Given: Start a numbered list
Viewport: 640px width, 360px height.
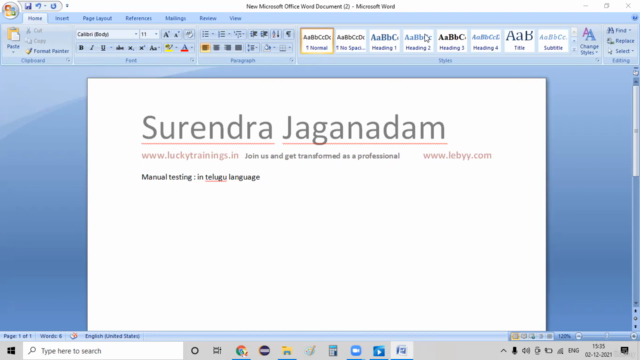Looking at the screenshot, I should (221, 34).
